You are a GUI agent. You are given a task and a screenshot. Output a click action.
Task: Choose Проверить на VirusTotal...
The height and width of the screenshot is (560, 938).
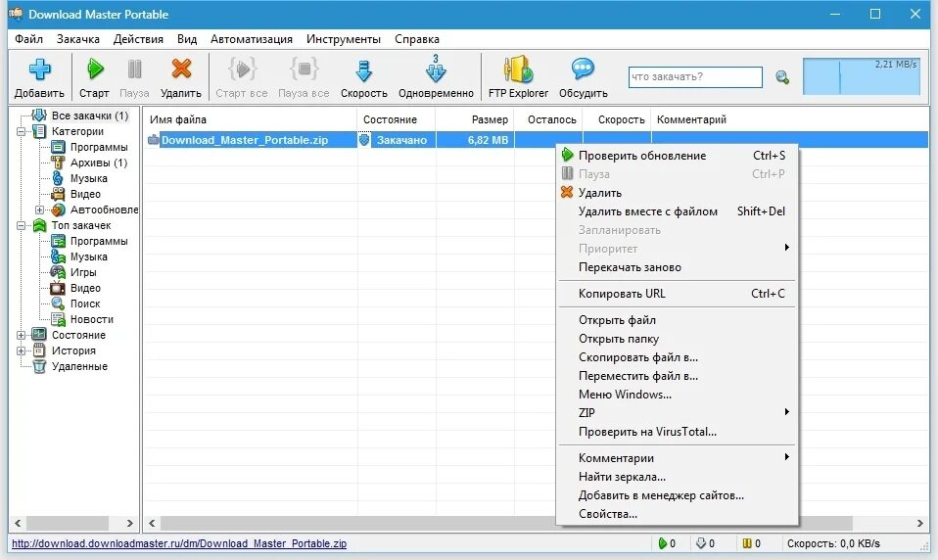coord(677,432)
